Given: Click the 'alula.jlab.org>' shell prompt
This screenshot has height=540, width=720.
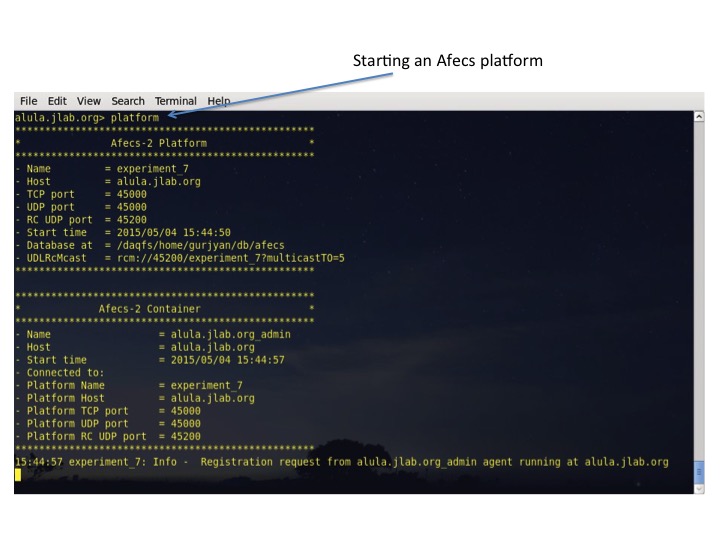Looking at the screenshot, I should coord(60,118).
